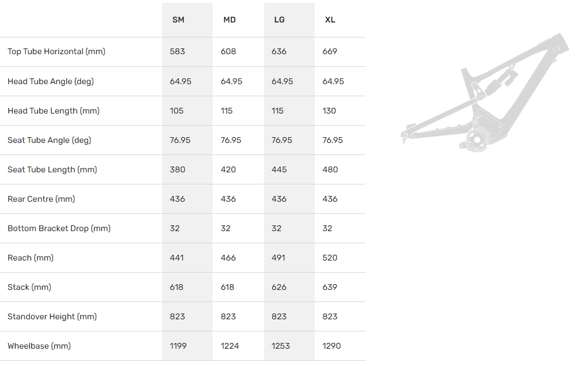The width and height of the screenshot is (588, 366).
Task: Click the Seat Tube Angle (deg) label
Action: click(x=50, y=140)
